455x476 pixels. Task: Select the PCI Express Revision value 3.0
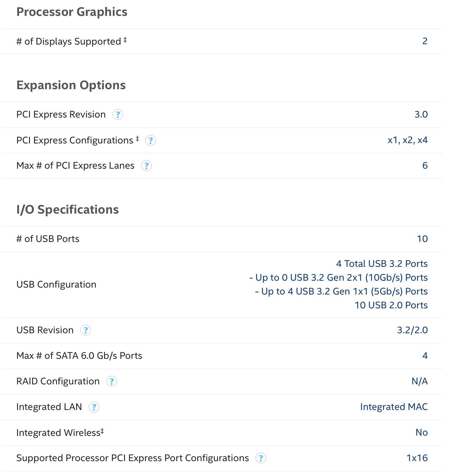(421, 114)
